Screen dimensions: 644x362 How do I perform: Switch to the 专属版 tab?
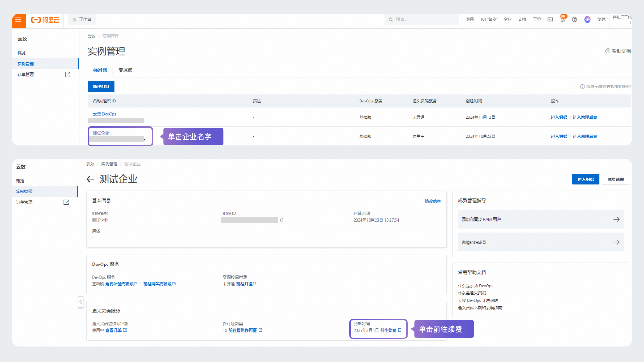tap(126, 70)
